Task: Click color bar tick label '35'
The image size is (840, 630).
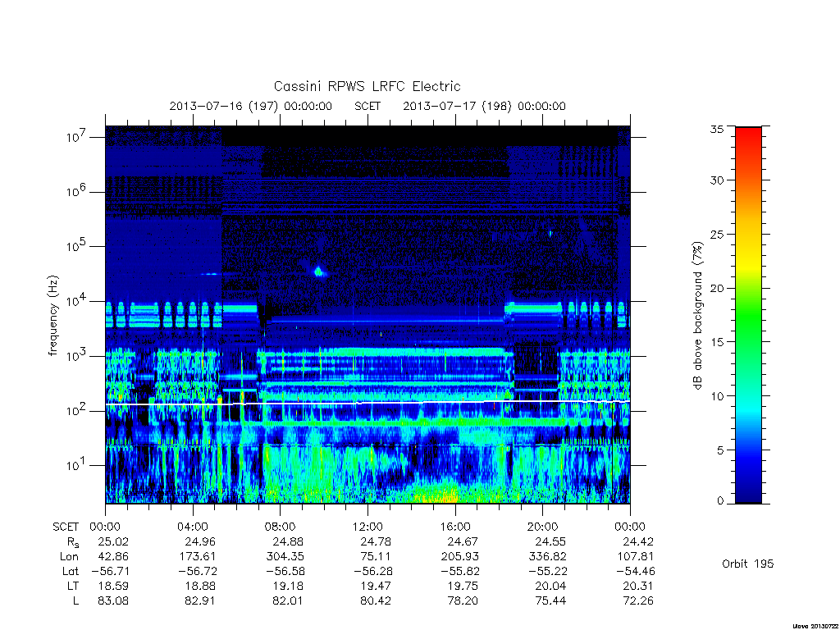Action: coord(717,129)
